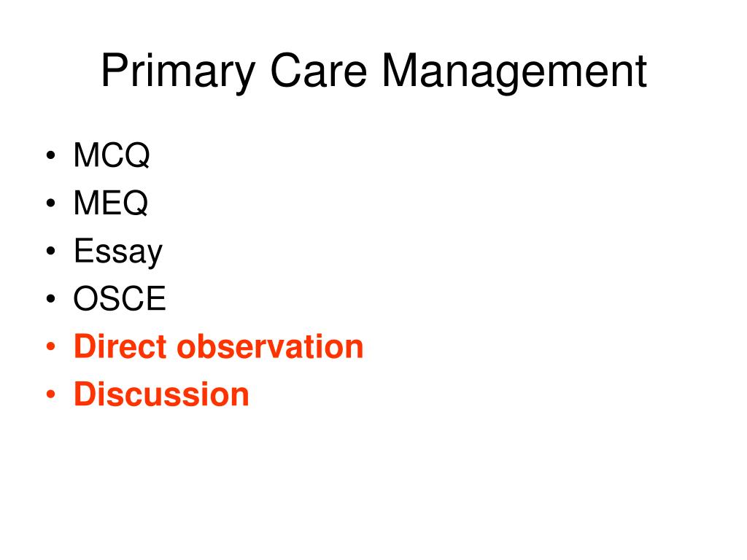Click the OSCE list item
Viewport: 747px width, 560px height.
point(120,298)
